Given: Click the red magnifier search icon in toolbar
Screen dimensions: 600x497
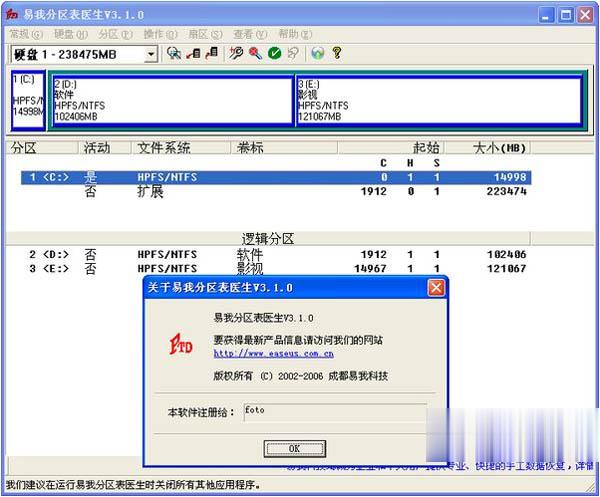Looking at the screenshot, I should pyautogui.click(x=255, y=53).
